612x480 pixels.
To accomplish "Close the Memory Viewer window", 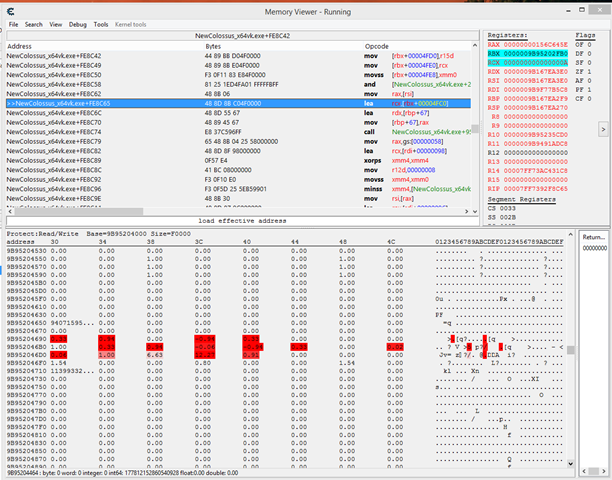I will 601,8.
